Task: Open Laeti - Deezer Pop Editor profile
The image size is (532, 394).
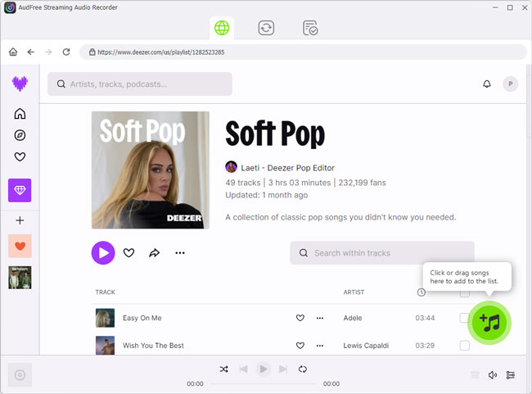Action: click(x=288, y=168)
